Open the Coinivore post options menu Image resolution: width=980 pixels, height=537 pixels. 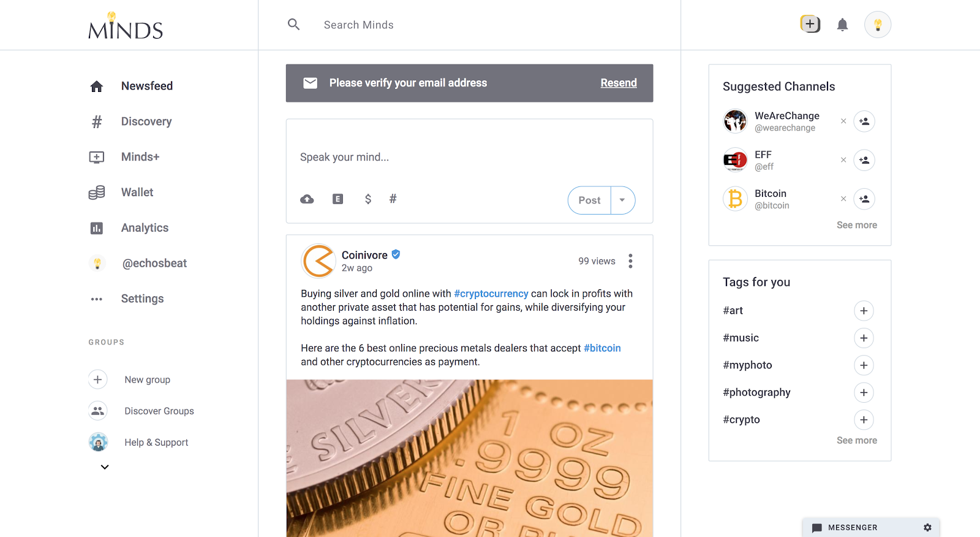point(630,261)
